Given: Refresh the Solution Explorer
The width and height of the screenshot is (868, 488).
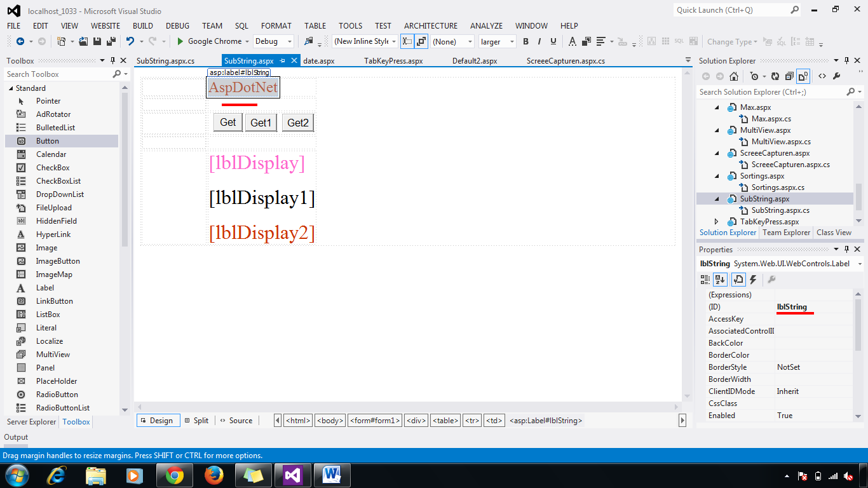Looking at the screenshot, I should point(775,75).
